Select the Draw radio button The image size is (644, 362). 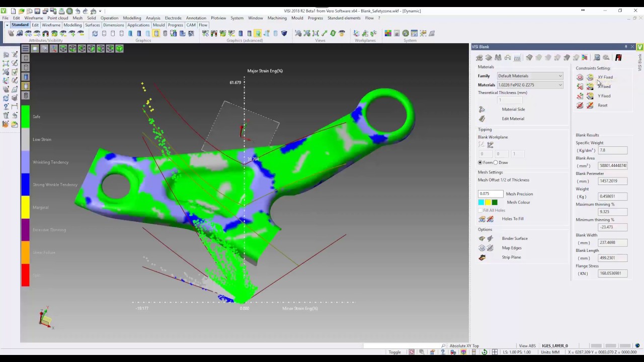(496, 162)
